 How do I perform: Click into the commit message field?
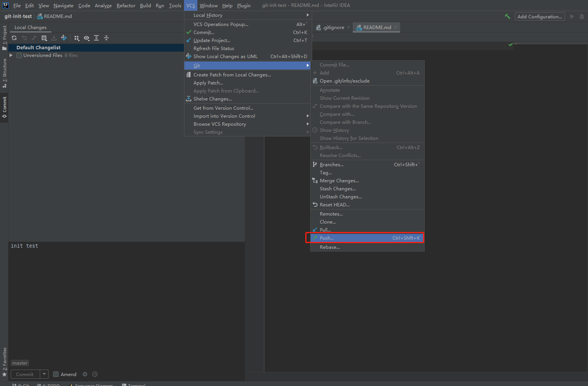coord(127,299)
